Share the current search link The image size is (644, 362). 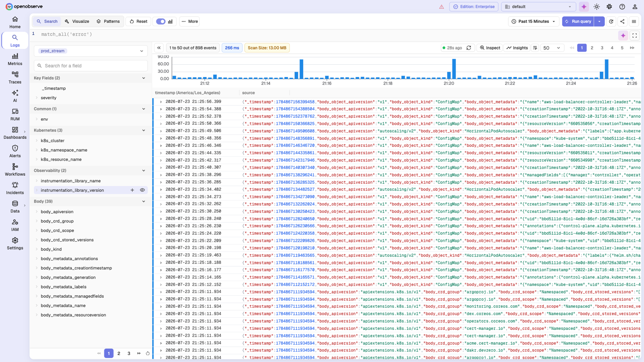pos(622,21)
